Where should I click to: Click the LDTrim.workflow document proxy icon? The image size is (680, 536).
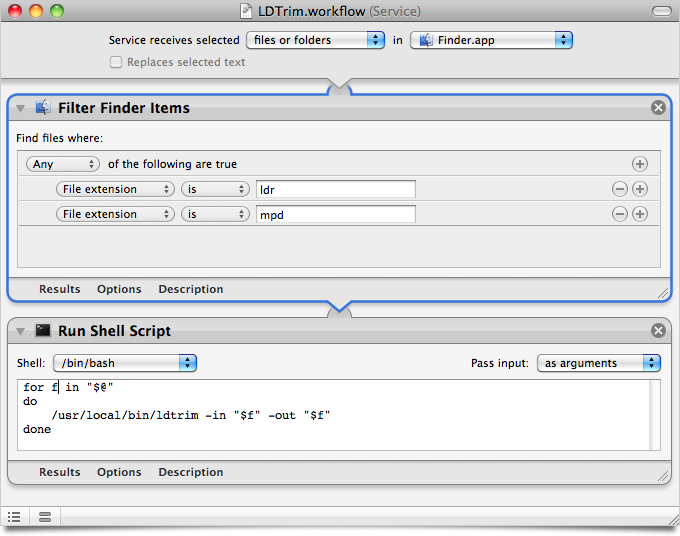[x=246, y=11]
